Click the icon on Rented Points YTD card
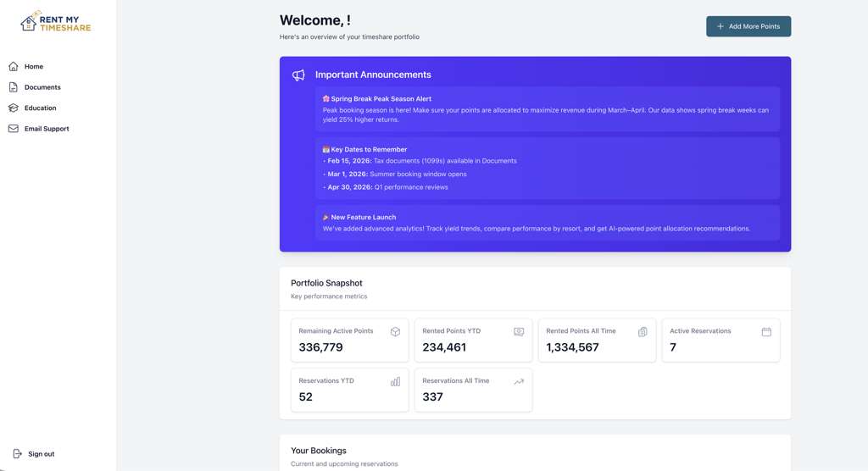Image resolution: width=868 pixels, height=471 pixels. (x=519, y=332)
